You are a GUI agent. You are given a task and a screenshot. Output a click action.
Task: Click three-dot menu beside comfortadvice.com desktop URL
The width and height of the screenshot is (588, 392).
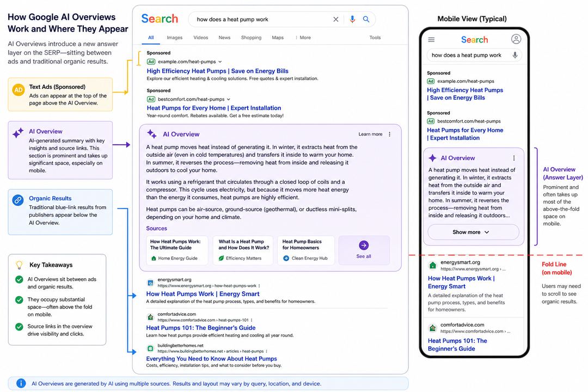(x=251, y=320)
